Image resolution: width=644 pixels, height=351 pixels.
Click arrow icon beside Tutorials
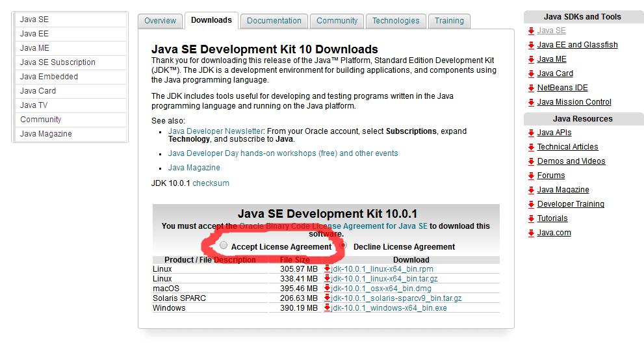click(531, 218)
